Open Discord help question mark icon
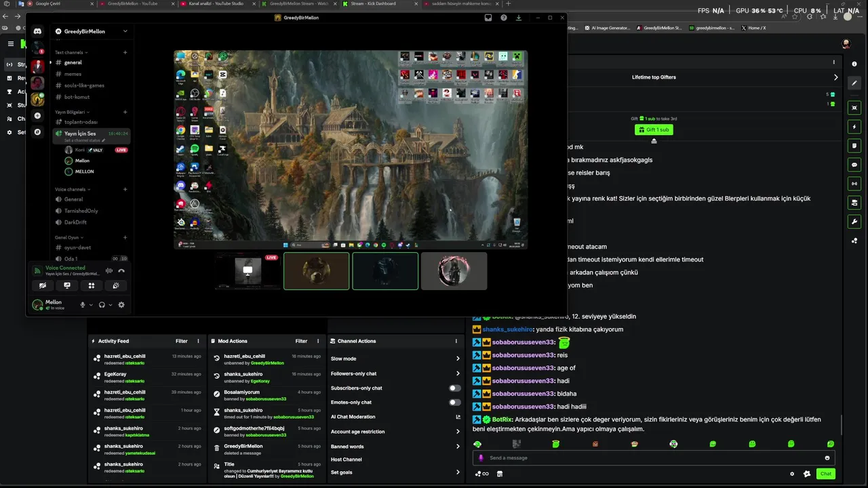Viewport: 868px width, 488px height. 503,18
